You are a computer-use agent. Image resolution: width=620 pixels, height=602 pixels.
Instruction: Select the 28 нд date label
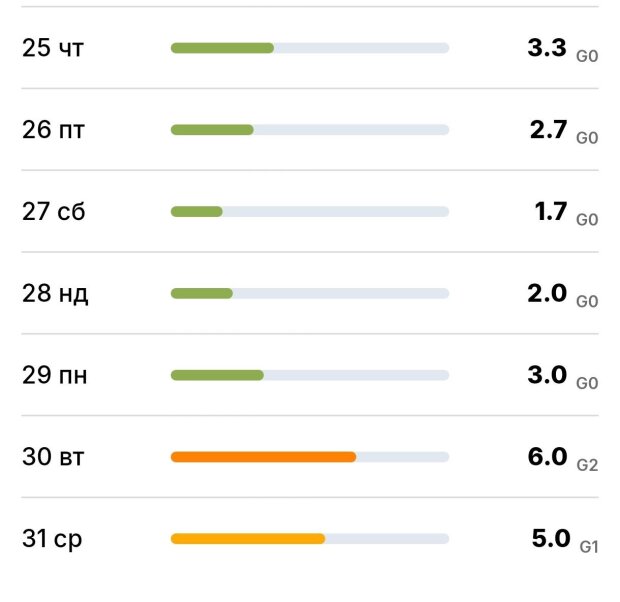point(55,294)
